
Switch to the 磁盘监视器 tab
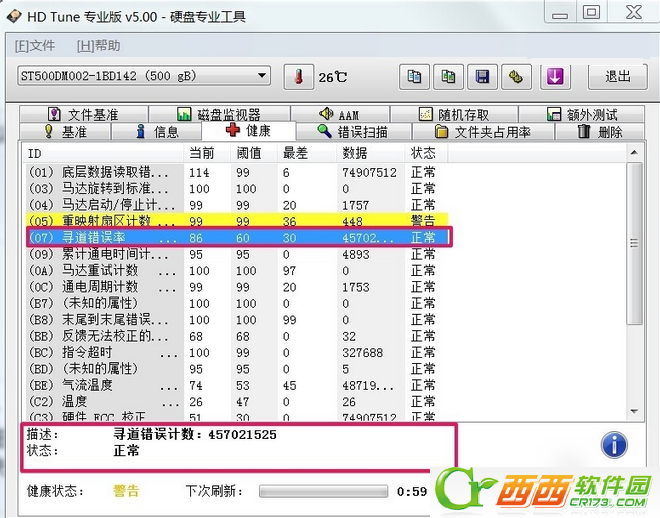(x=219, y=114)
